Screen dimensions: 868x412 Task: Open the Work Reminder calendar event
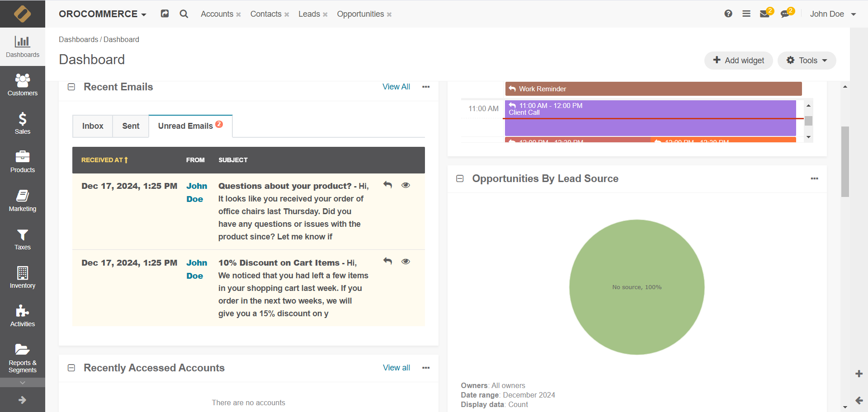tap(653, 89)
